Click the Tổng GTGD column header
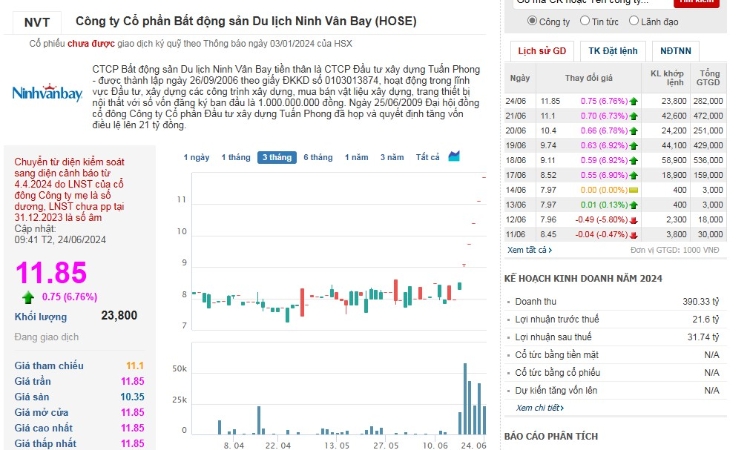750x450 pixels. coord(708,77)
